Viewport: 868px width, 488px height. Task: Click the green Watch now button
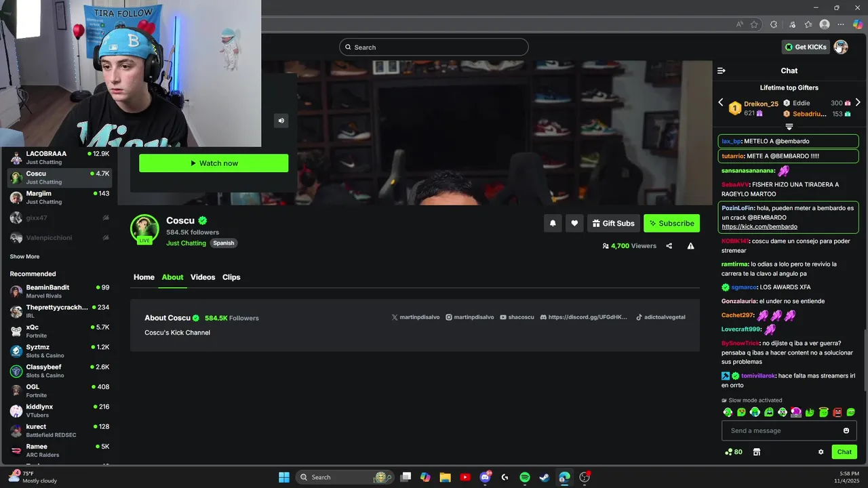tap(214, 163)
